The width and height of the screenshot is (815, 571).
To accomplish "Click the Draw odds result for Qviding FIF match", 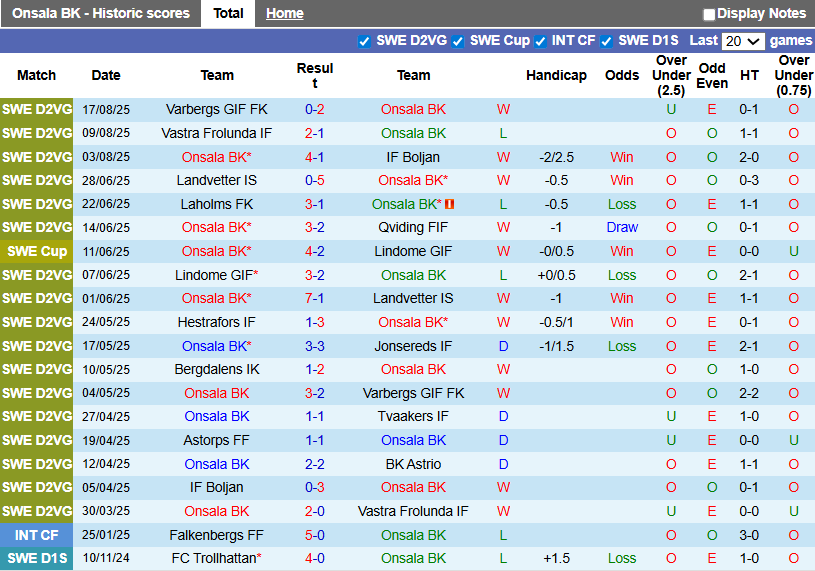I will coord(622,228).
